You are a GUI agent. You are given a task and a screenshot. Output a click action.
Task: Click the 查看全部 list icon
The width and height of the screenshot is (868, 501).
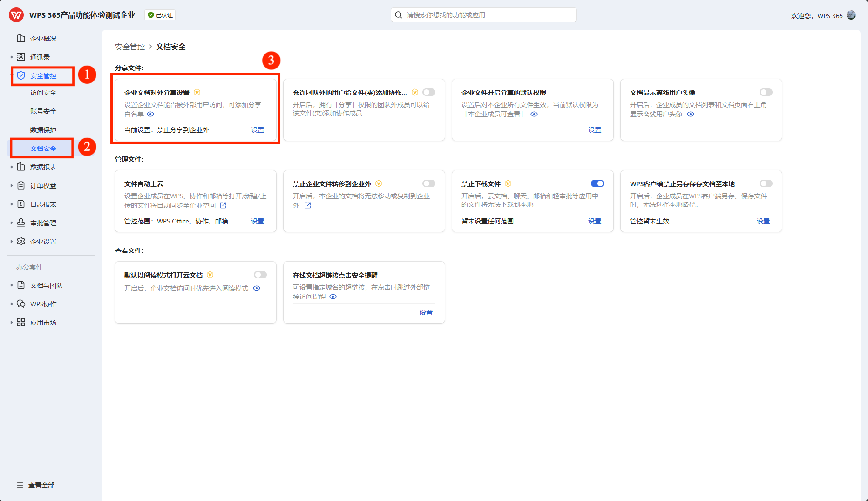pos(20,485)
